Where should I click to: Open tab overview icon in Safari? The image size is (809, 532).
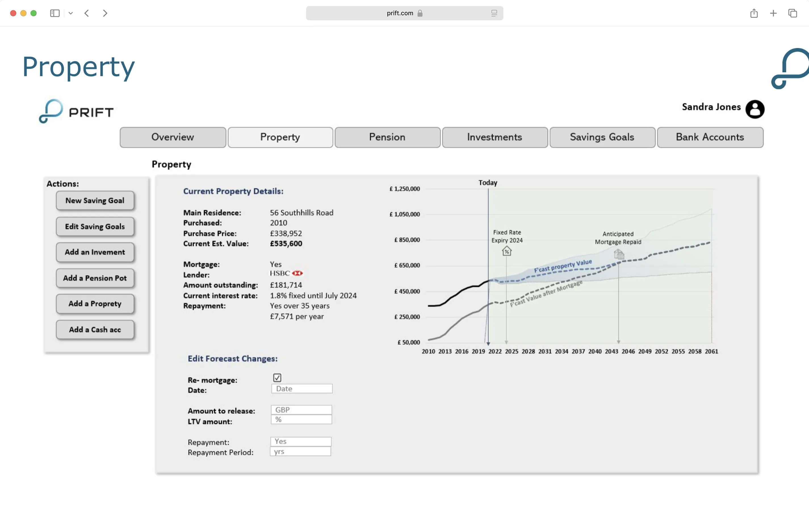pyautogui.click(x=792, y=13)
